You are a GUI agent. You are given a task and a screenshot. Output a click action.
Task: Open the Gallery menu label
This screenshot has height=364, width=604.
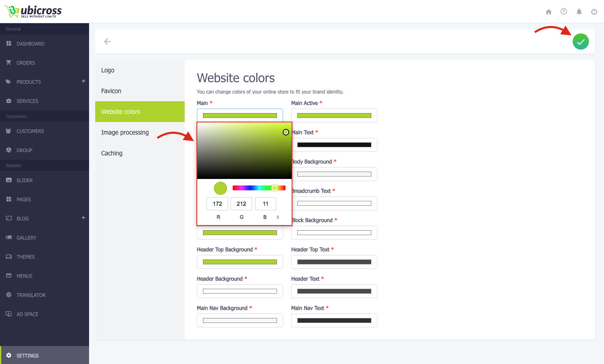click(26, 238)
